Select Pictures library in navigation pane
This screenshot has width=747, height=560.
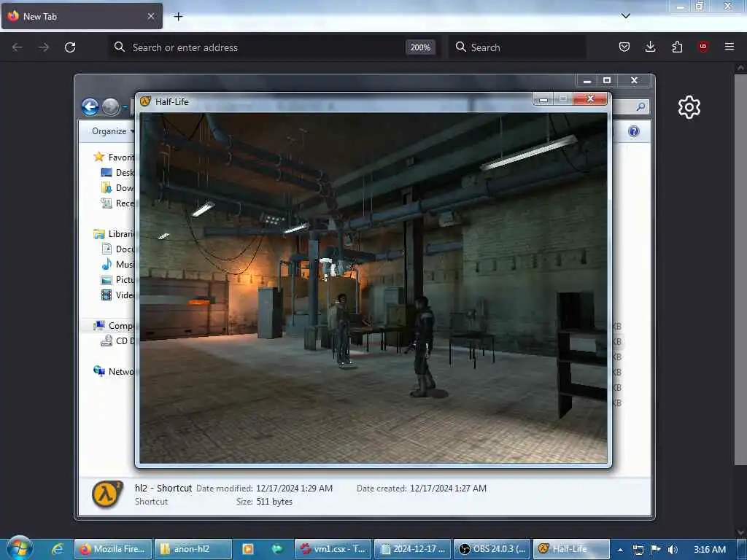click(119, 279)
